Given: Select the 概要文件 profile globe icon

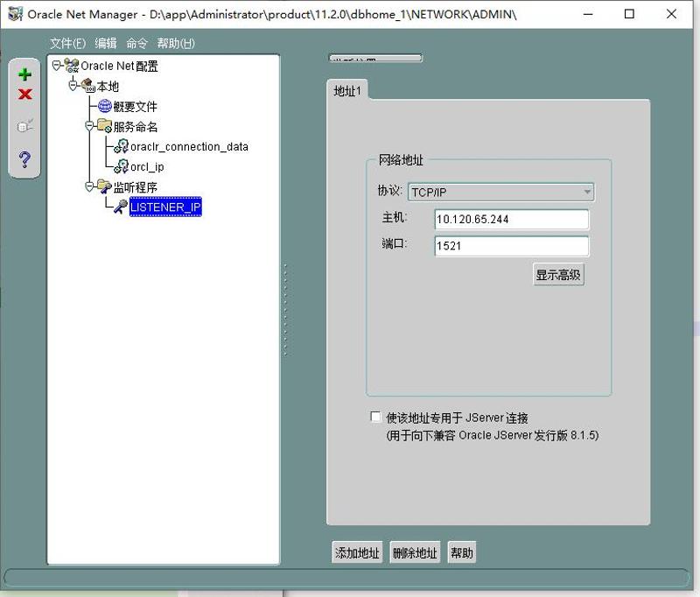Looking at the screenshot, I should coord(104,106).
